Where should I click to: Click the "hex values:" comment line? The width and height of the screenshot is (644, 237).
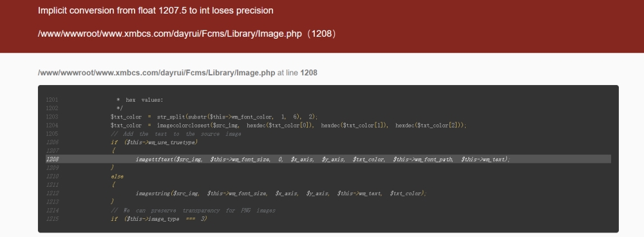point(140,100)
